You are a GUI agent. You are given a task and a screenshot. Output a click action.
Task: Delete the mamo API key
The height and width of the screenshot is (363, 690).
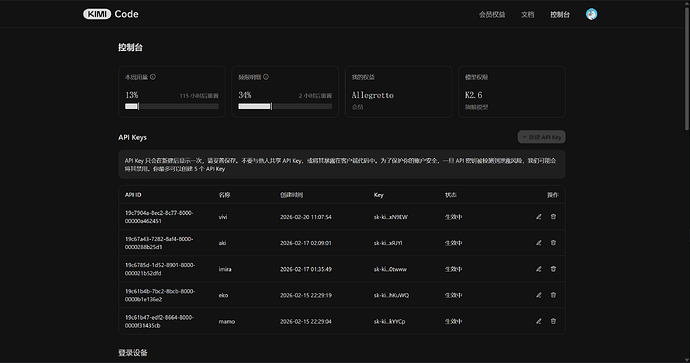553,321
